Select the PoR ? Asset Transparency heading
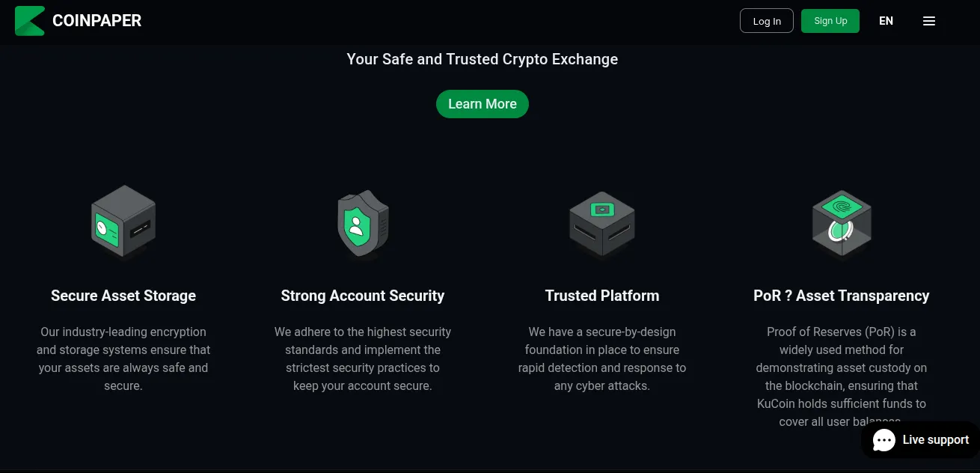The height and width of the screenshot is (473, 980). tap(842, 296)
